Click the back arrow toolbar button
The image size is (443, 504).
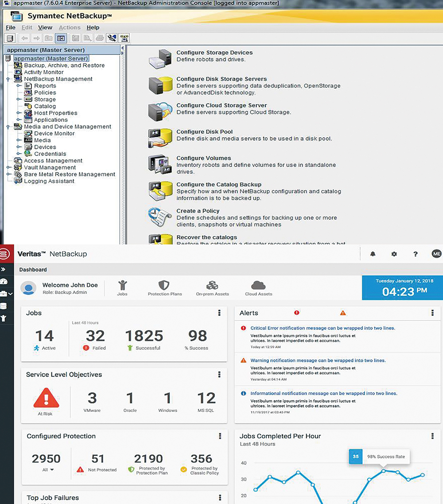[x=24, y=38]
